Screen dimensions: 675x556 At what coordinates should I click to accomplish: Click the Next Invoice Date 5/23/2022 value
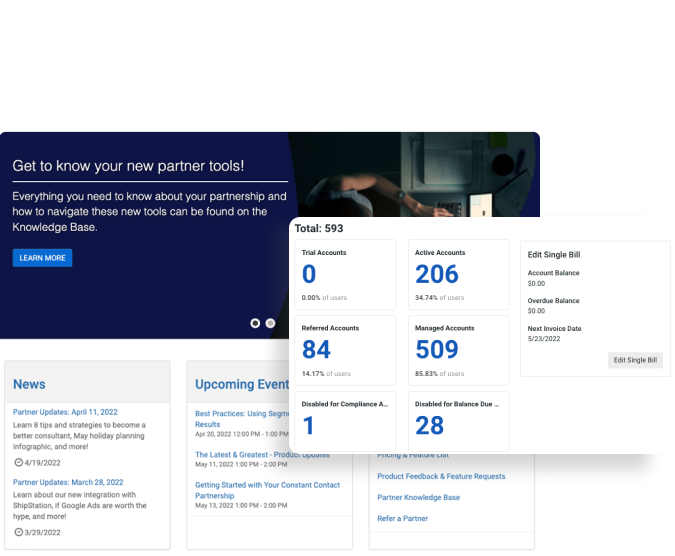(x=544, y=339)
